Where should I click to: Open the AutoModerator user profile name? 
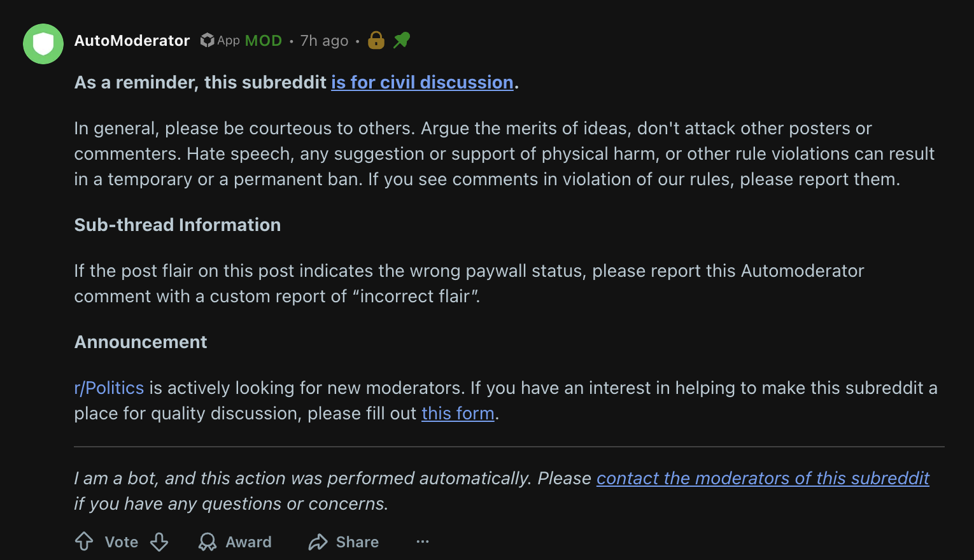132,41
